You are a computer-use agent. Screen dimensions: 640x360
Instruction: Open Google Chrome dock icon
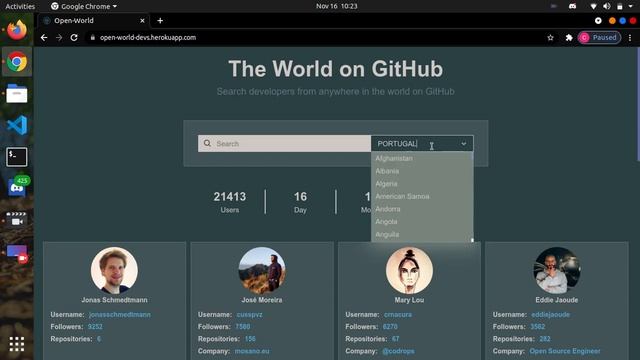point(17,62)
